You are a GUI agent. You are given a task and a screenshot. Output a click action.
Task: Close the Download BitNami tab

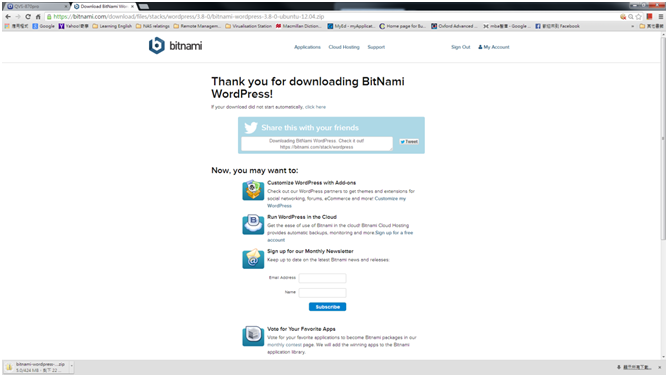coord(132,6)
